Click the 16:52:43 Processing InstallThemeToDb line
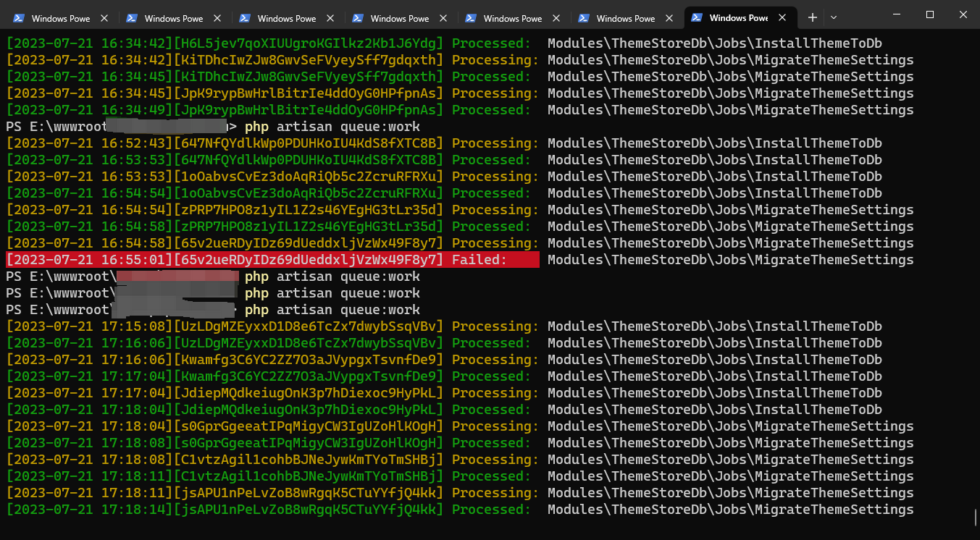 pyautogui.click(x=443, y=143)
